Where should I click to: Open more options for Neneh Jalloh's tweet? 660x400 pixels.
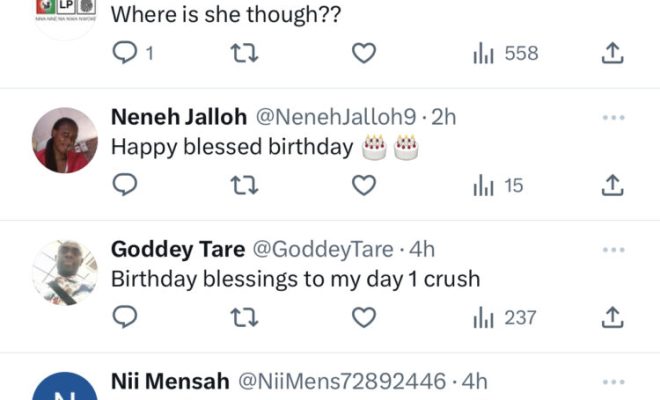point(613,117)
